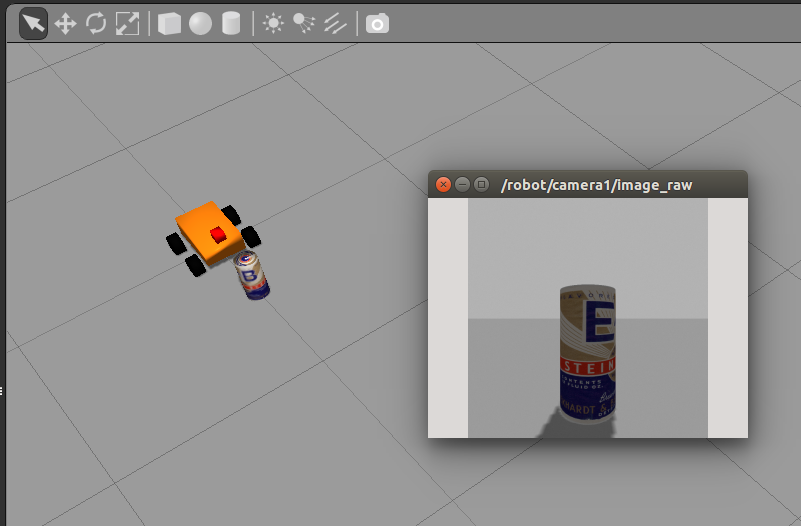Close the camera1 image_raw window
The image size is (801, 526).
443,184
